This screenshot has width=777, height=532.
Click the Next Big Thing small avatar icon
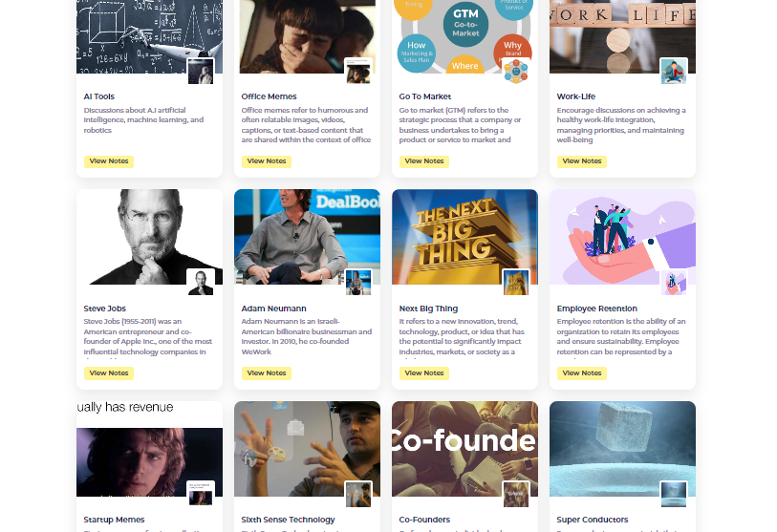coord(516,283)
